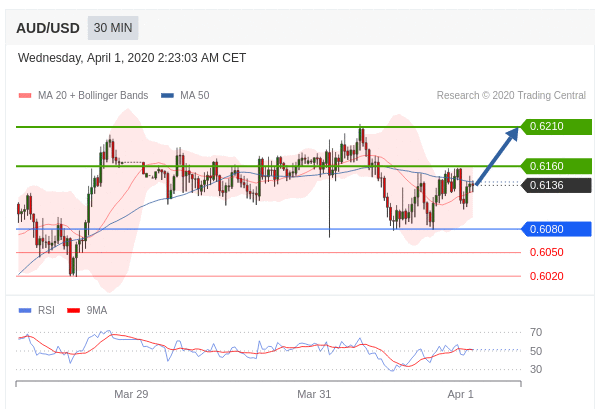Click the AUD/USD pair title
The width and height of the screenshot is (599, 416).
point(48,28)
